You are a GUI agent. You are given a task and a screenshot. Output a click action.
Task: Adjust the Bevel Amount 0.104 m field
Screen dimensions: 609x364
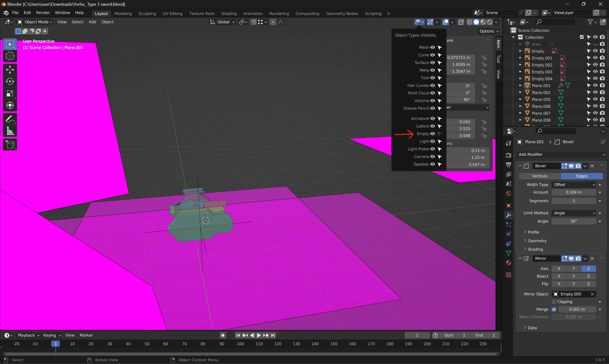point(574,192)
